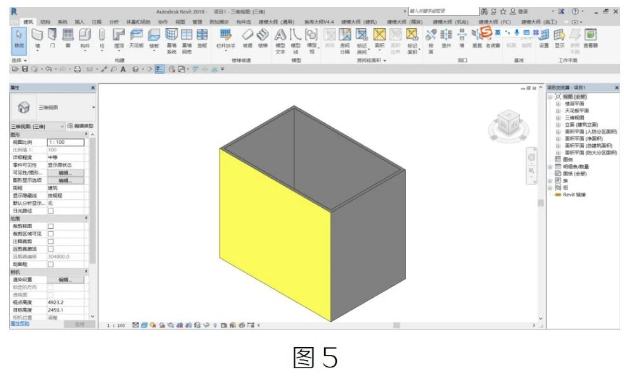Select the Mullion (竖梃) tool
The height and width of the screenshot is (381, 638).
pos(202,39)
